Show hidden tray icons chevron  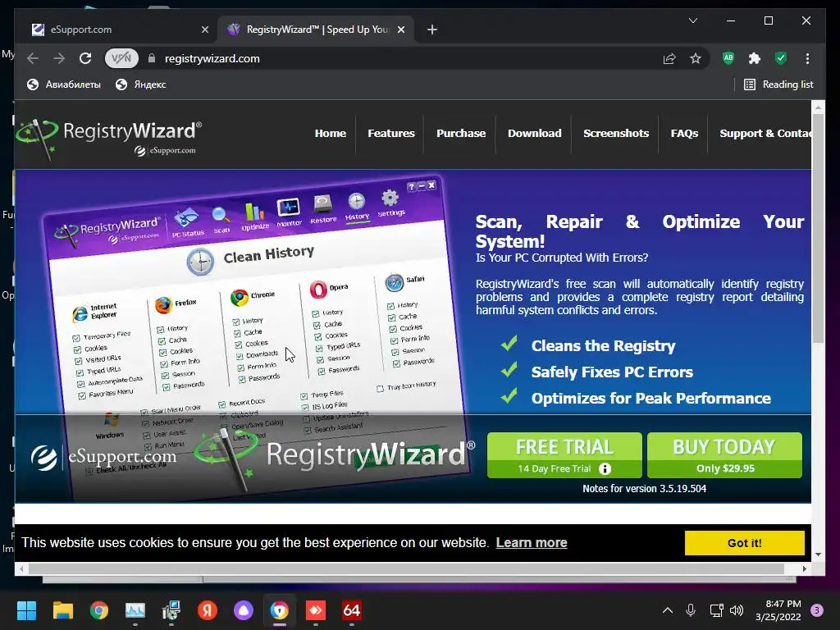tap(668, 610)
